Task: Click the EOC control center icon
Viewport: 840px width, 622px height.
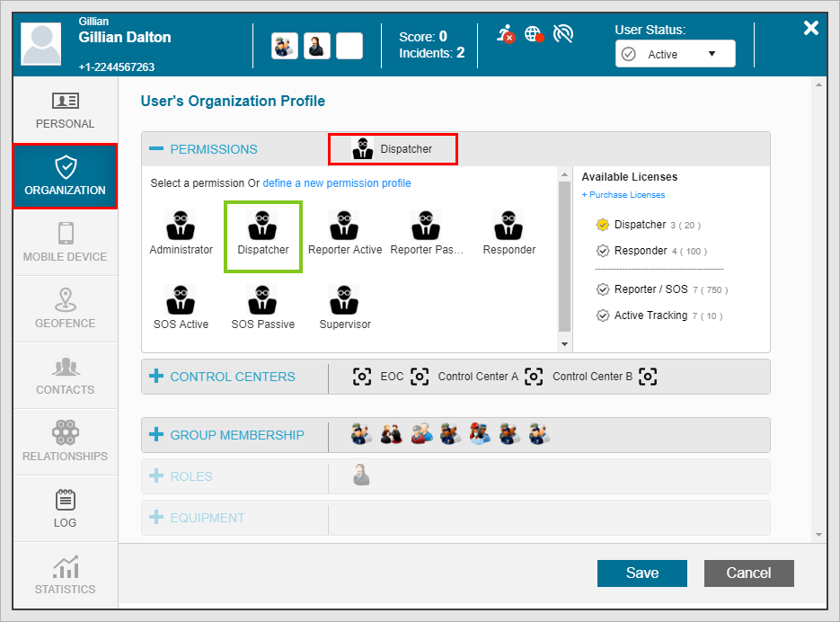Action: (x=362, y=377)
